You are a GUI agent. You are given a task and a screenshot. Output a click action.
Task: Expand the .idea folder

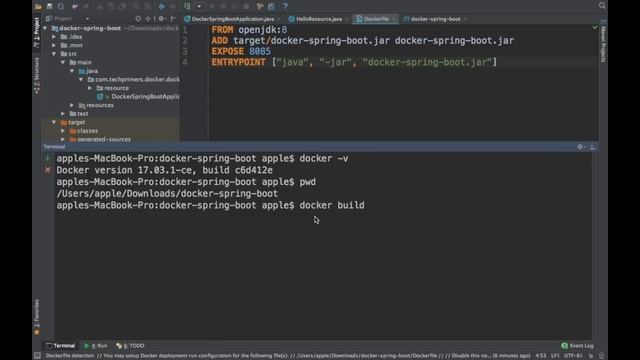54,37
